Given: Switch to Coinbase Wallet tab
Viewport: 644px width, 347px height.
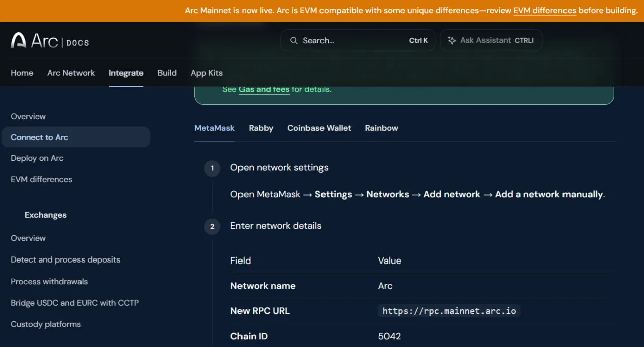Looking at the screenshot, I should coord(319,128).
